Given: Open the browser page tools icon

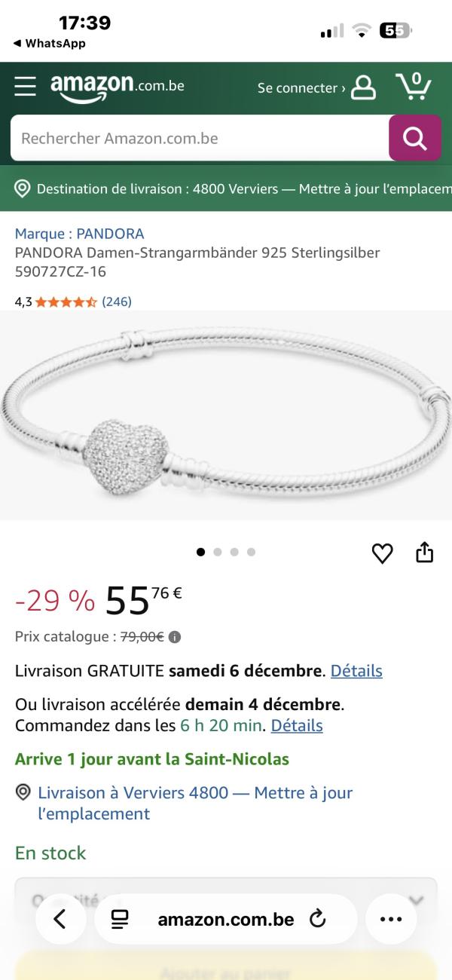Looking at the screenshot, I should (119, 919).
